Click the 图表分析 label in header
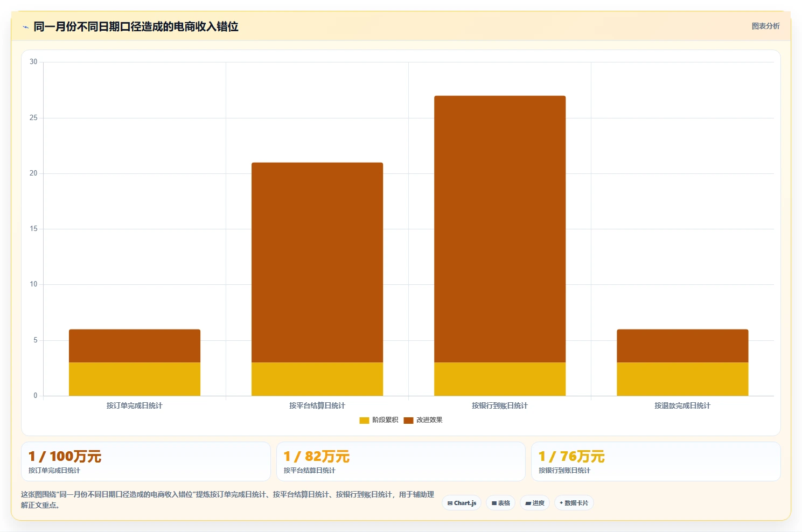 coord(765,26)
